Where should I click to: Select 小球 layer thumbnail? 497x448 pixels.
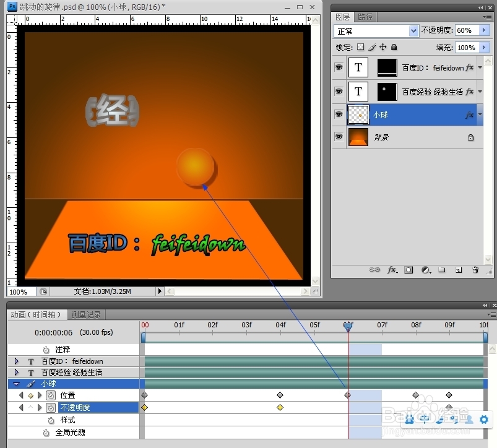pos(358,114)
